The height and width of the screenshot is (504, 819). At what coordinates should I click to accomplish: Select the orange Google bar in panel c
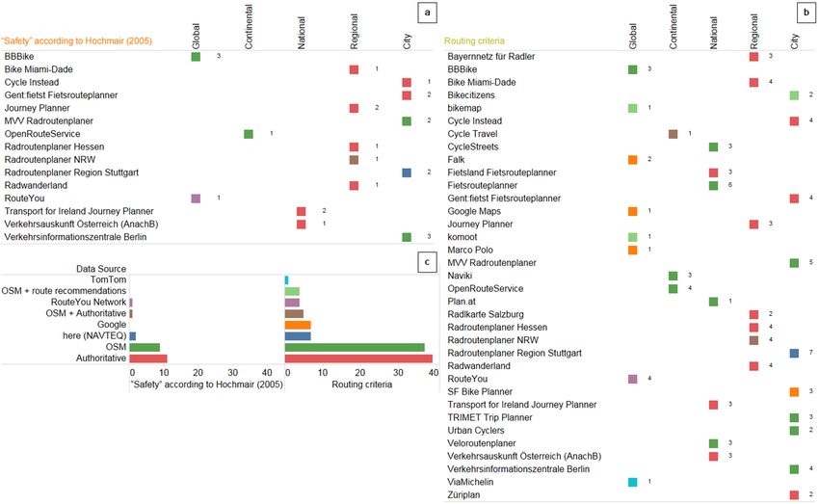coord(298,325)
